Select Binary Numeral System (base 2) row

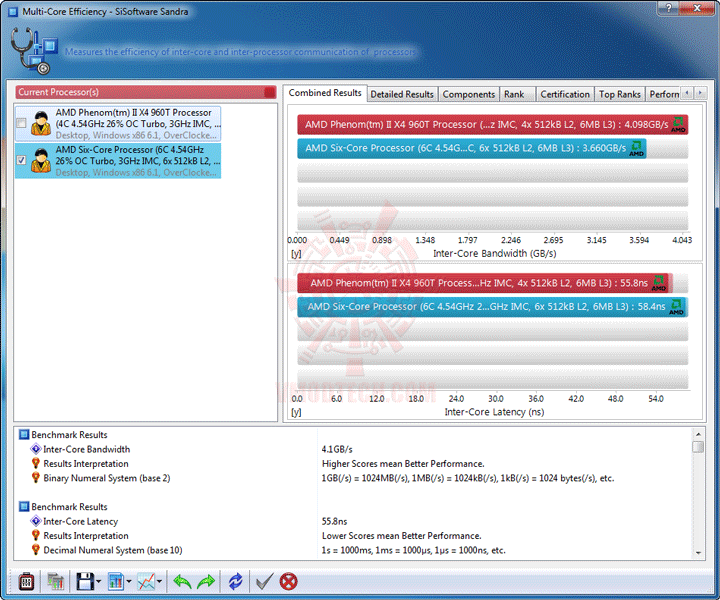pos(107,478)
